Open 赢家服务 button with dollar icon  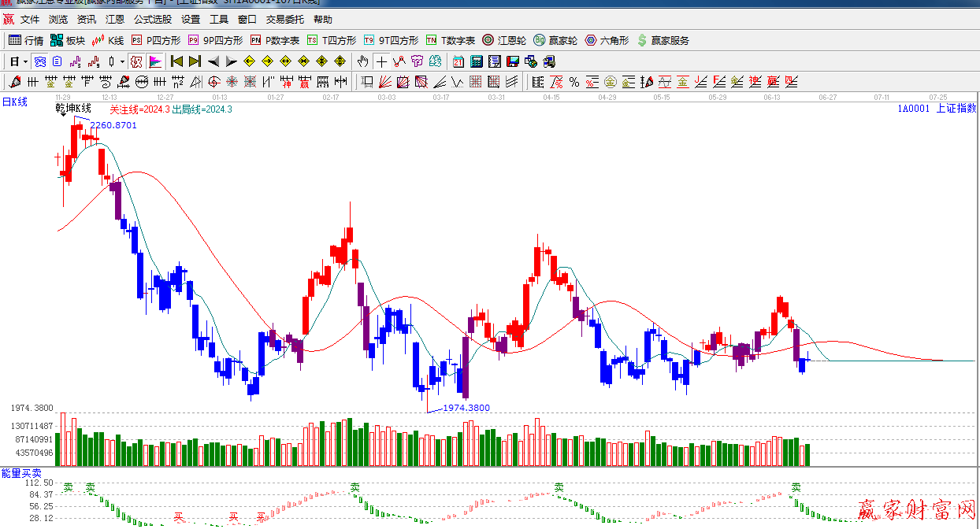[x=663, y=40]
